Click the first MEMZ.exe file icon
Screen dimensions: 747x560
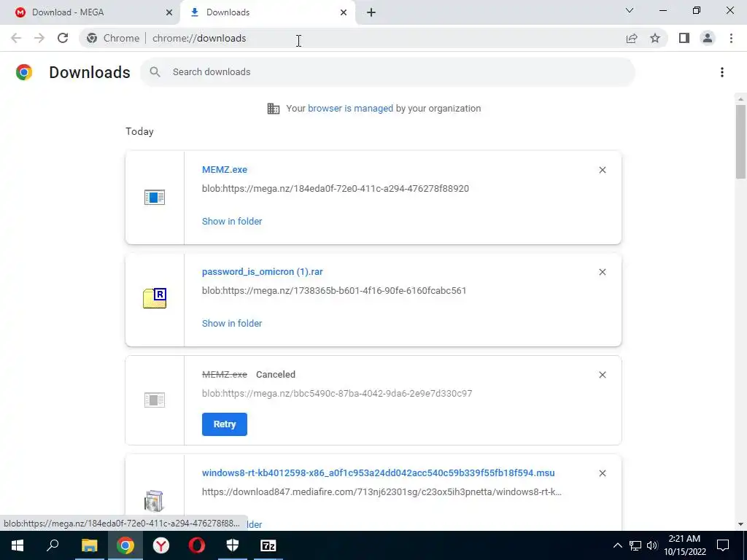click(155, 197)
